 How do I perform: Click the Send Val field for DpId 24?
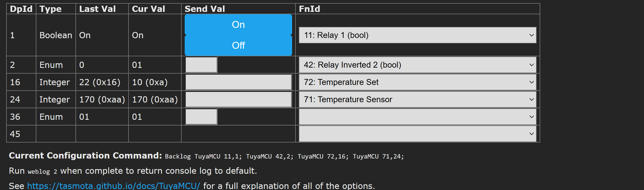pos(238,99)
